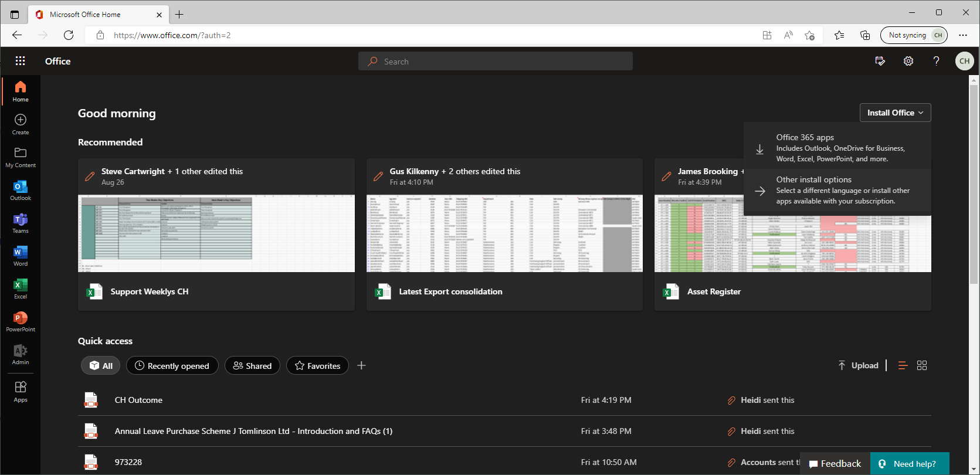Image resolution: width=980 pixels, height=475 pixels.
Task: Launch Outlook from the sidebar
Action: (x=21, y=190)
